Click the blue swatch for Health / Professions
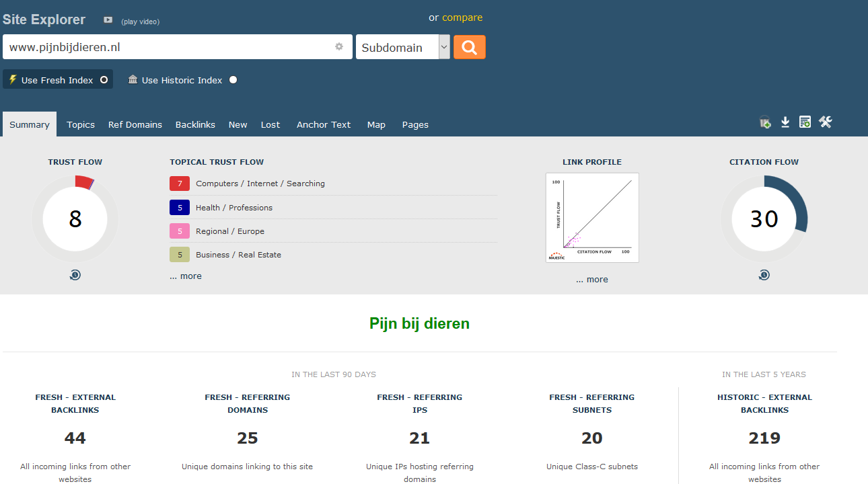868x484 pixels. (180, 208)
